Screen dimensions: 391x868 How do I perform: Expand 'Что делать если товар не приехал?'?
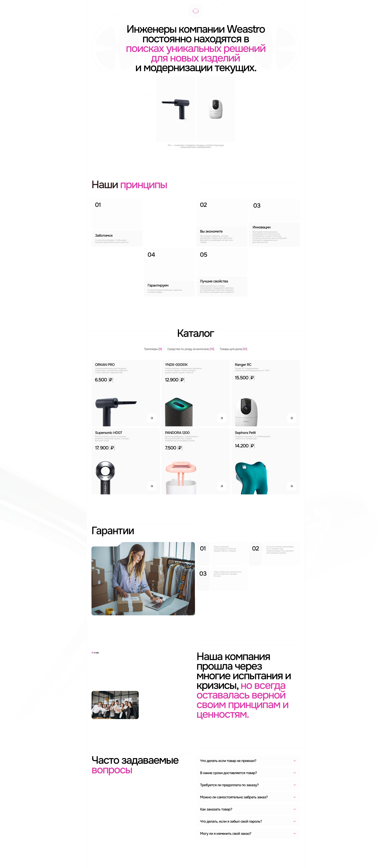click(248, 761)
